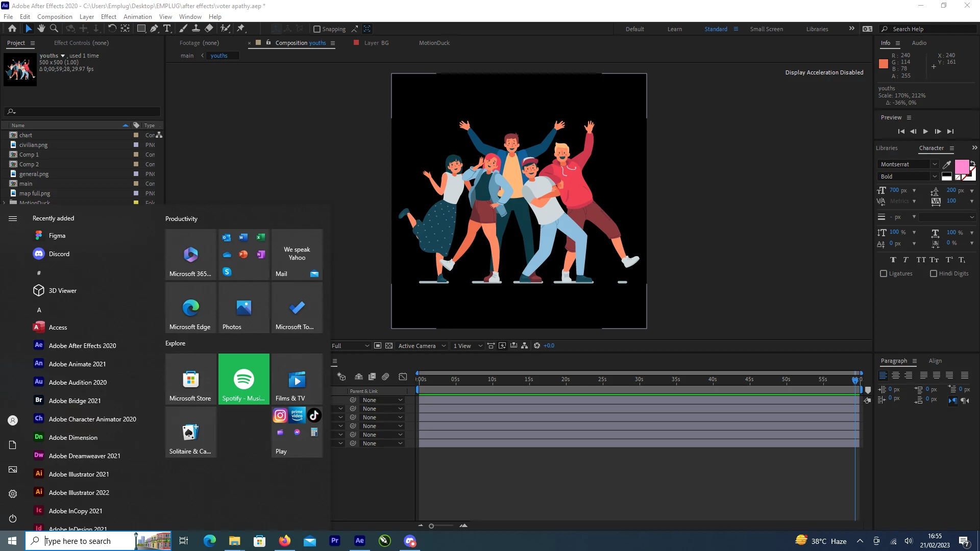Select the Pen tool

[154, 29]
